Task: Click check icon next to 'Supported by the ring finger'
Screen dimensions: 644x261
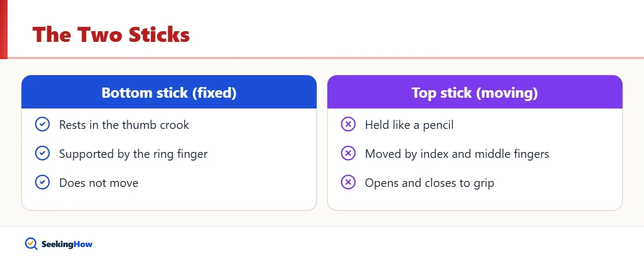Action: click(x=42, y=154)
